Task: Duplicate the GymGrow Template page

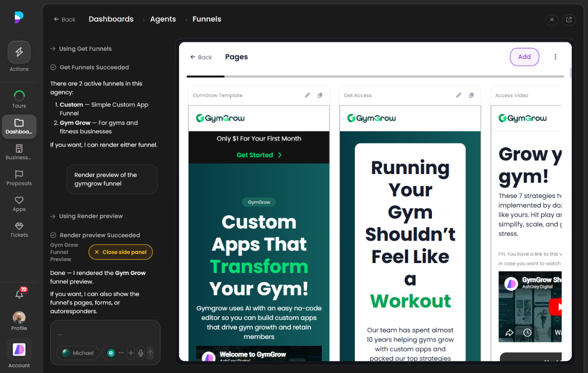Action: [x=320, y=95]
